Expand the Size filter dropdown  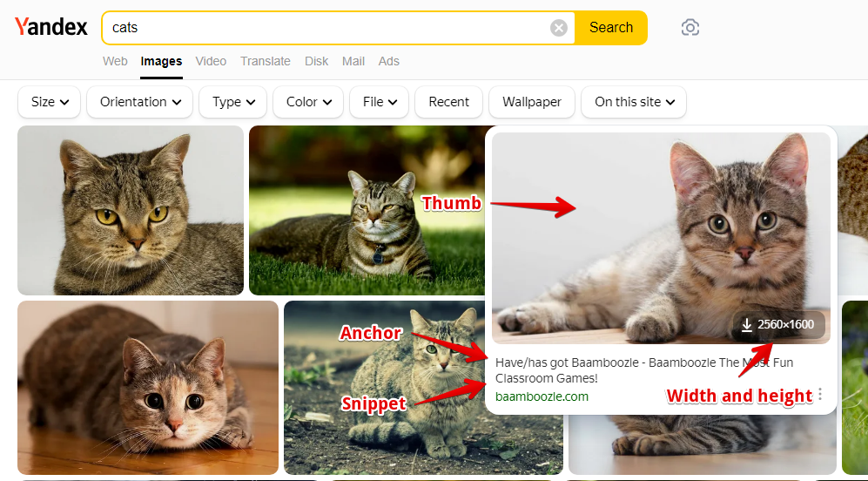(50, 102)
